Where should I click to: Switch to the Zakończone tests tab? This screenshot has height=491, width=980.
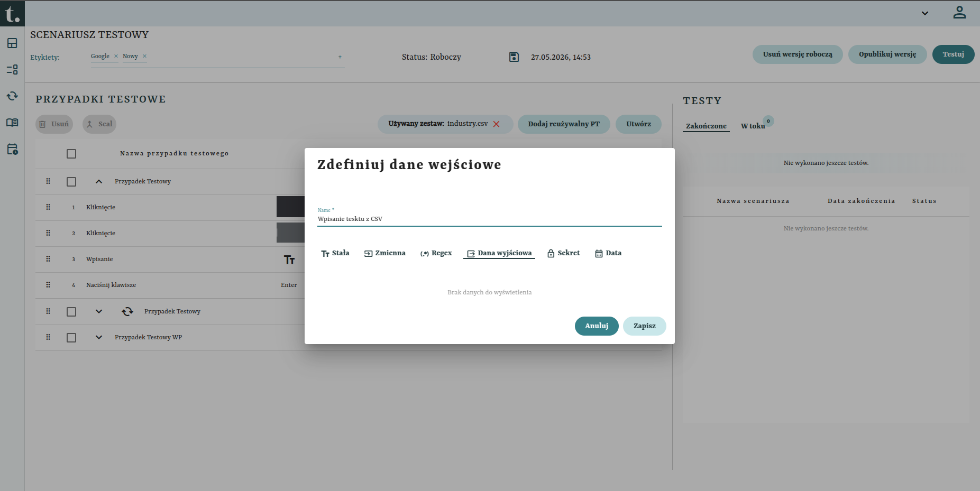[x=706, y=126]
